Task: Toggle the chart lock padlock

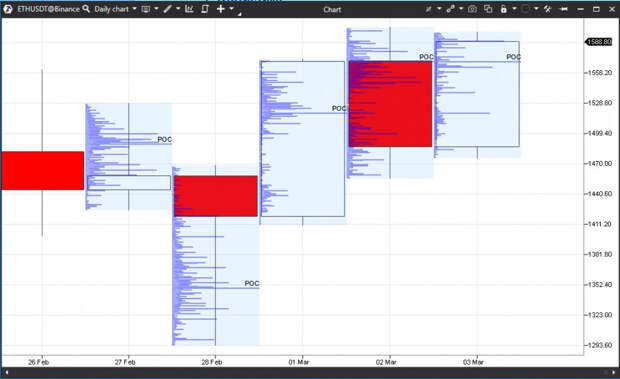Action: pos(503,9)
